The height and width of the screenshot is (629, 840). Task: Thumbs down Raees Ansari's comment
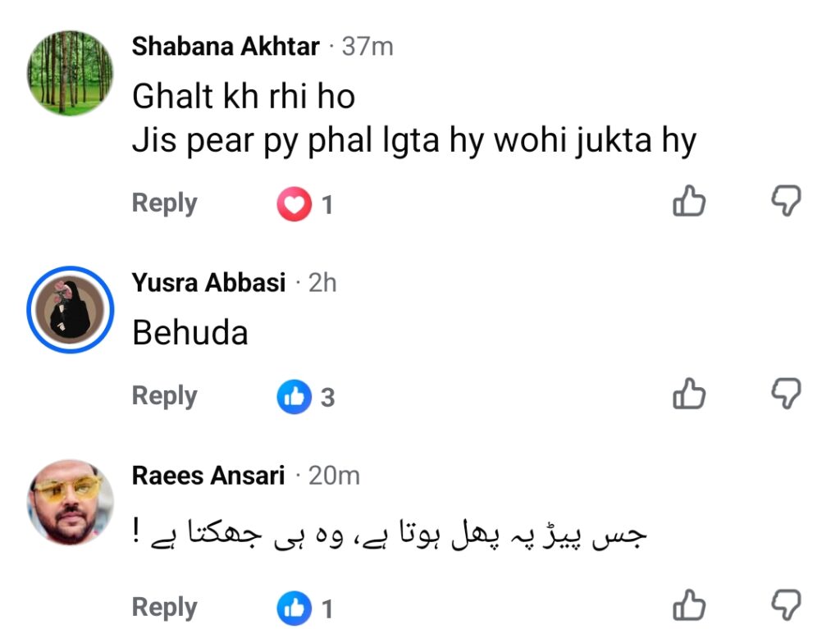[787, 605]
